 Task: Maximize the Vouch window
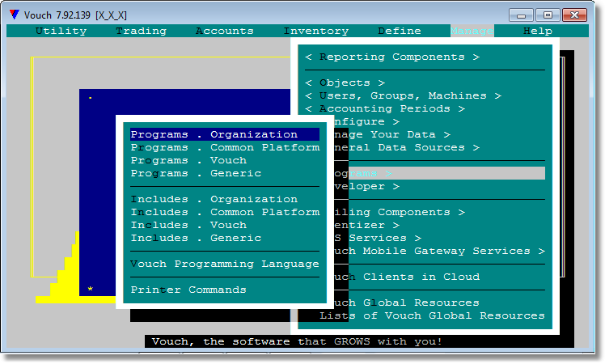[548, 15]
